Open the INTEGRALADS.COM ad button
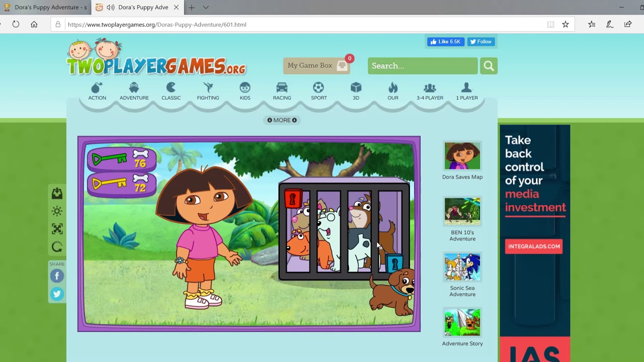Image resolution: width=644 pixels, height=362 pixels. 534,246
